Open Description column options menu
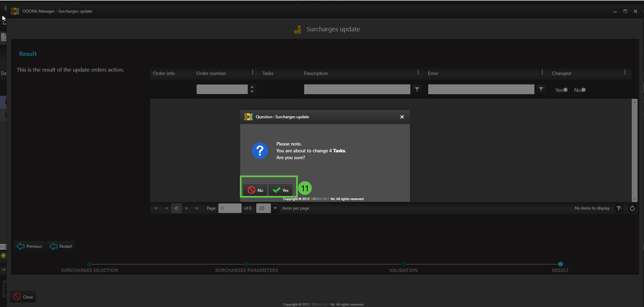The height and width of the screenshot is (307, 644). pos(418,72)
